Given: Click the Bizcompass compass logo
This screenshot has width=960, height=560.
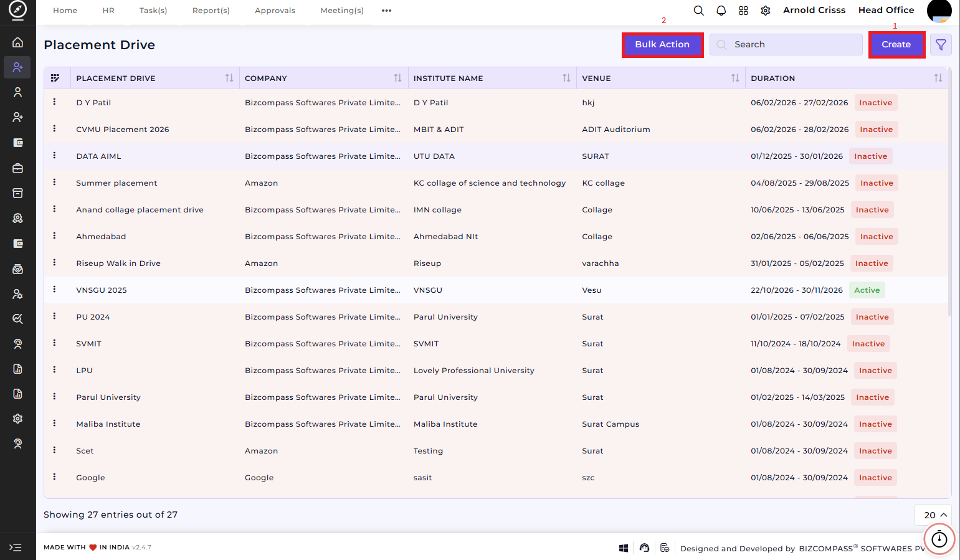Looking at the screenshot, I should 17,10.
